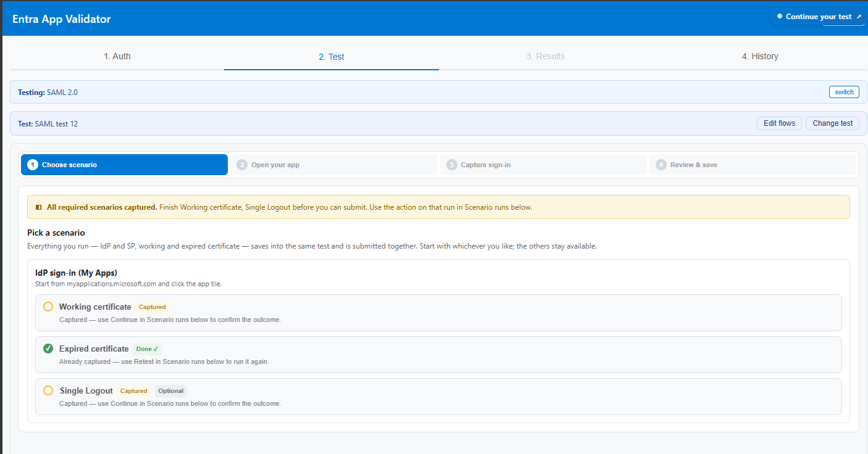Select the Single Logout radio button
The height and width of the screenshot is (454, 868).
[48, 390]
